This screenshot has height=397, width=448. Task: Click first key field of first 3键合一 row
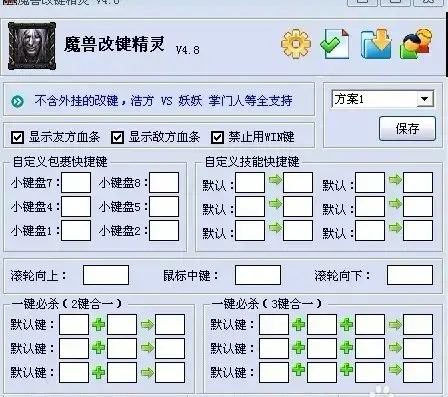pyautogui.click(x=274, y=324)
